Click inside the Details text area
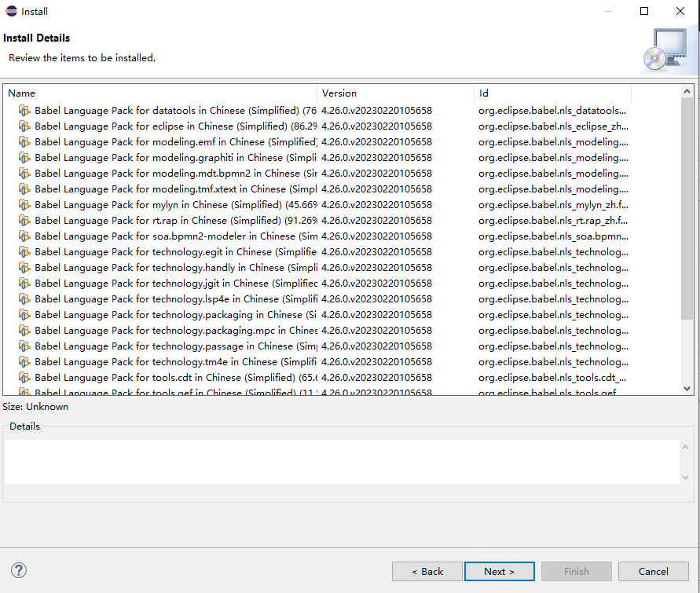The image size is (700, 593). point(342,462)
